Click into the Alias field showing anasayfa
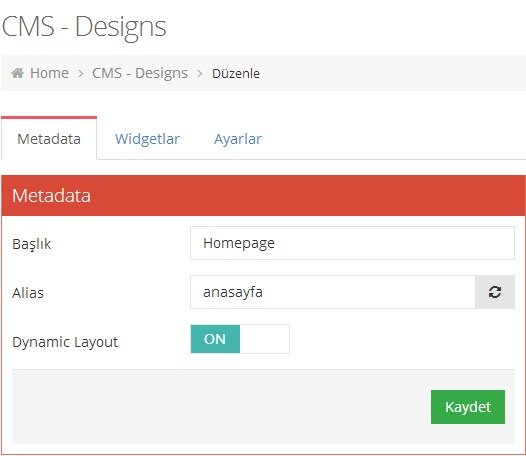This screenshot has height=456, width=526. [x=333, y=292]
